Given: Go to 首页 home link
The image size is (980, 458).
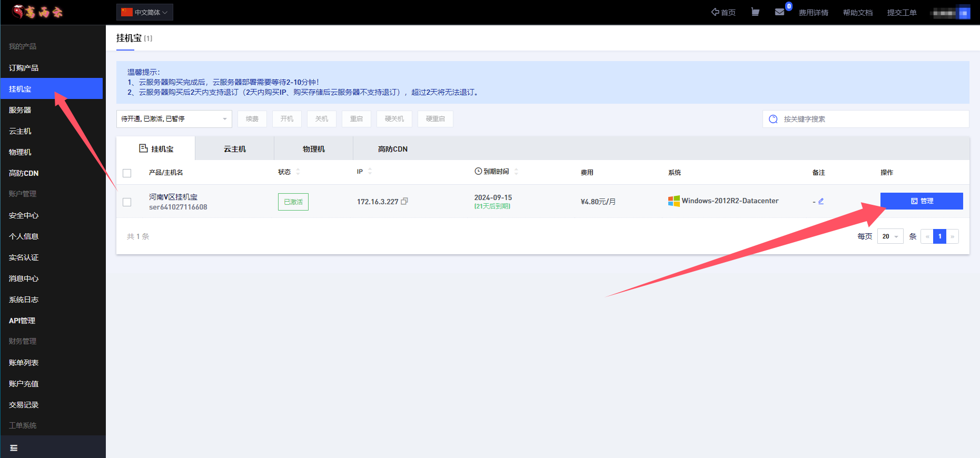Looking at the screenshot, I should pos(724,12).
